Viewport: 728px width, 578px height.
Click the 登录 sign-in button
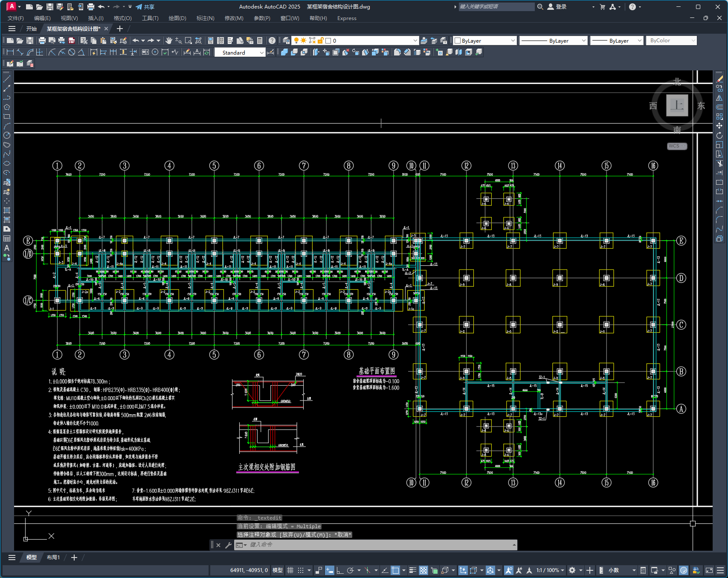coord(557,7)
